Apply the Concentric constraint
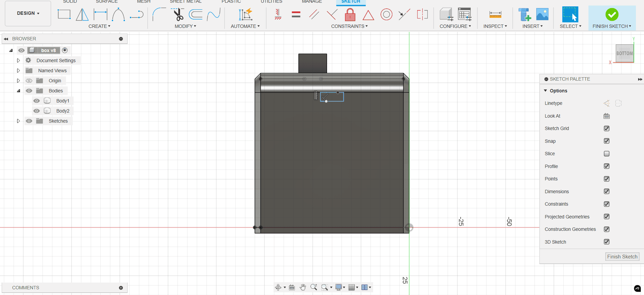Screen dimensions: 644x295 pyautogui.click(x=387, y=14)
